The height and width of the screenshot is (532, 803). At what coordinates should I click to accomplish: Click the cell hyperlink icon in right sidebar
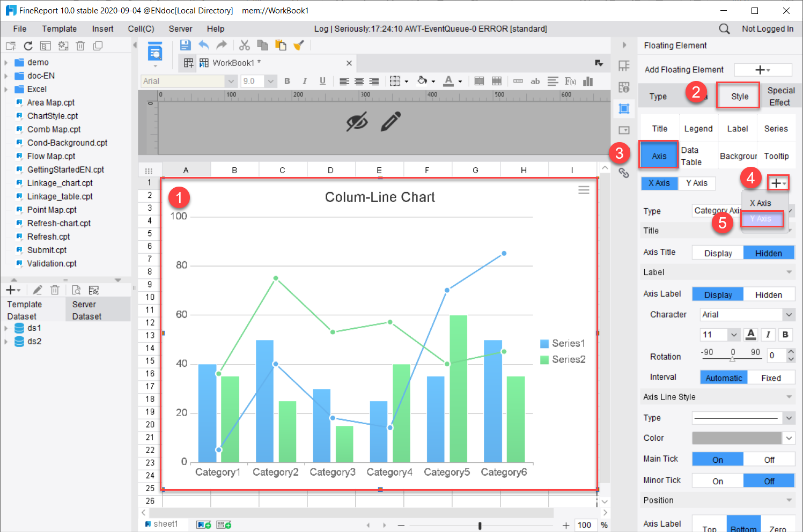pyautogui.click(x=624, y=173)
